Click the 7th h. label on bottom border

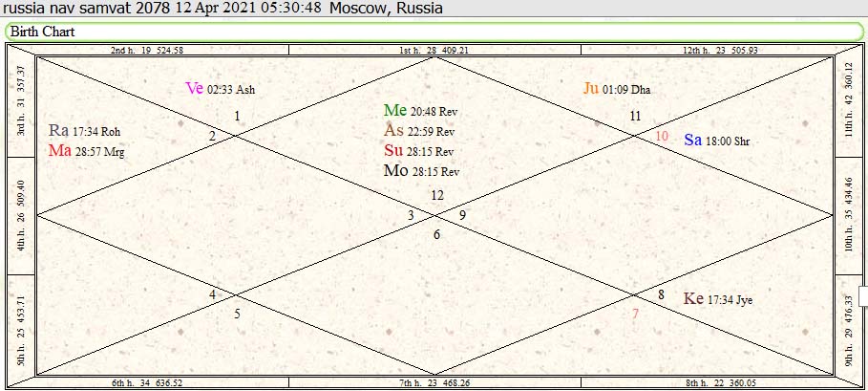[x=434, y=382]
